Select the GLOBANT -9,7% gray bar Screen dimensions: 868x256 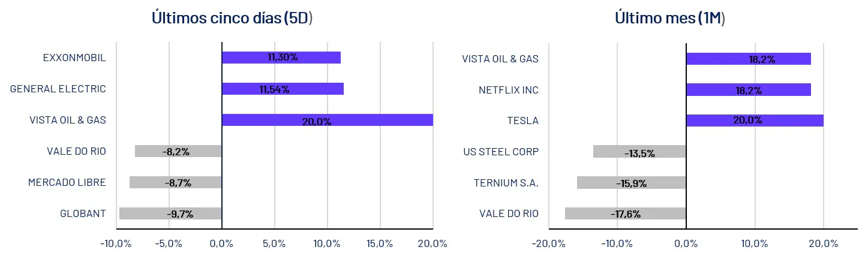tap(170, 213)
